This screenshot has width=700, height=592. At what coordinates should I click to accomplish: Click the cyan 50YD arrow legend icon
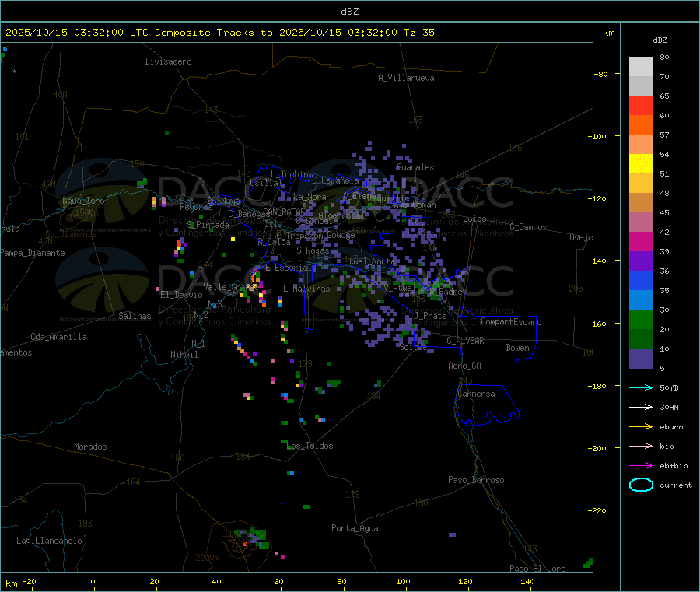(641, 387)
